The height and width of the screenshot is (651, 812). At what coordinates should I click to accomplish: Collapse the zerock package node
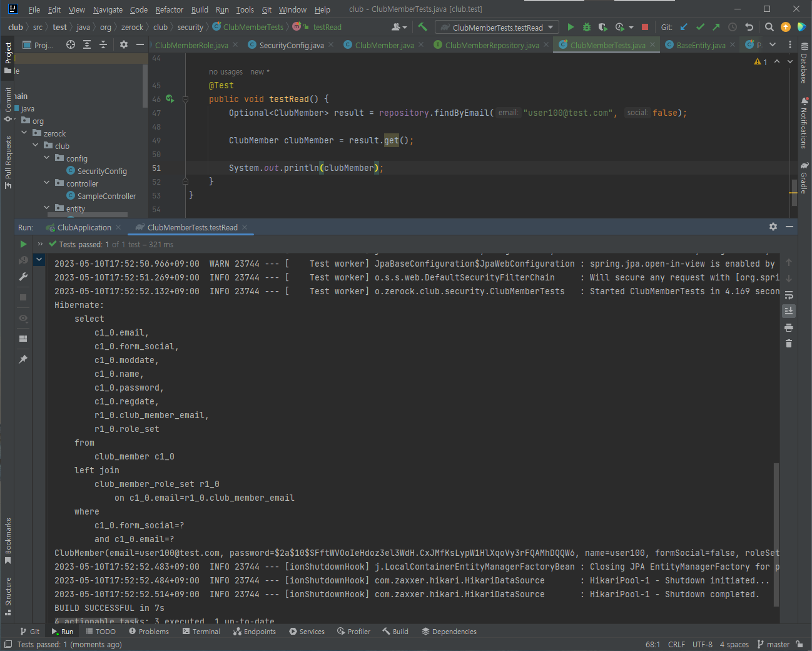tap(24, 133)
